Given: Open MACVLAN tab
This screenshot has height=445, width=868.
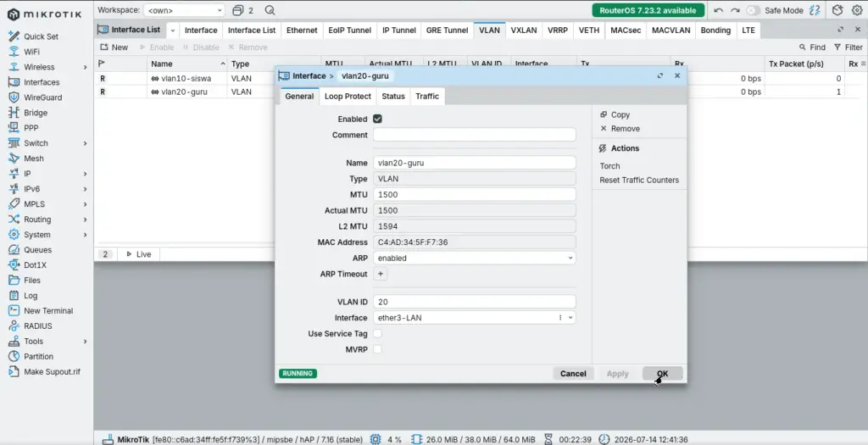Looking at the screenshot, I should pyautogui.click(x=671, y=31).
